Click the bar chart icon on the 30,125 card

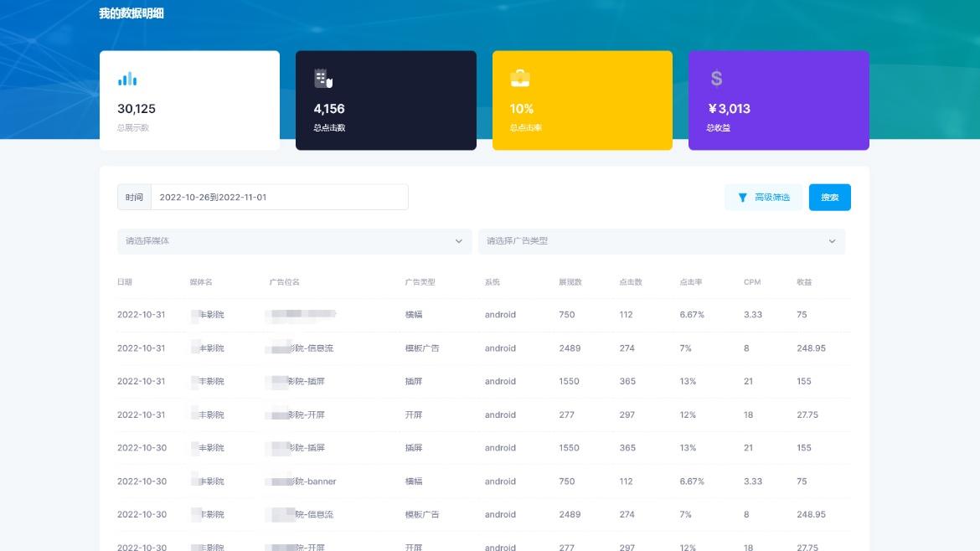pos(126,79)
